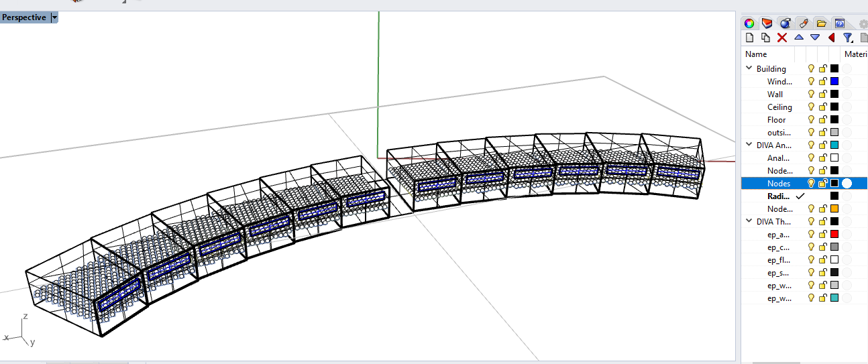The image size is (868, 364).
Task: Change orange color swatch of Node... layer
Action: 834,208
